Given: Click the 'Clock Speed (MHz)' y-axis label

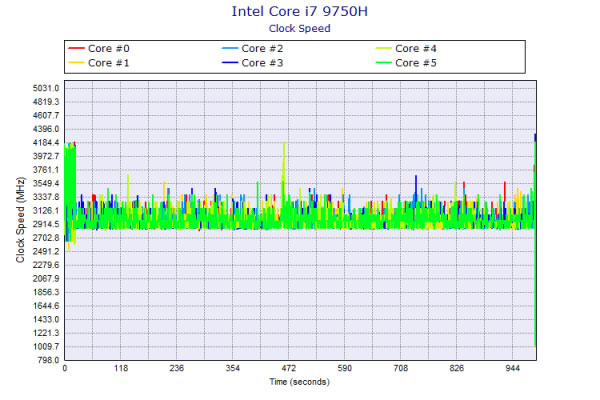Looking at the screenshot, I should click(x=20, y=220).
